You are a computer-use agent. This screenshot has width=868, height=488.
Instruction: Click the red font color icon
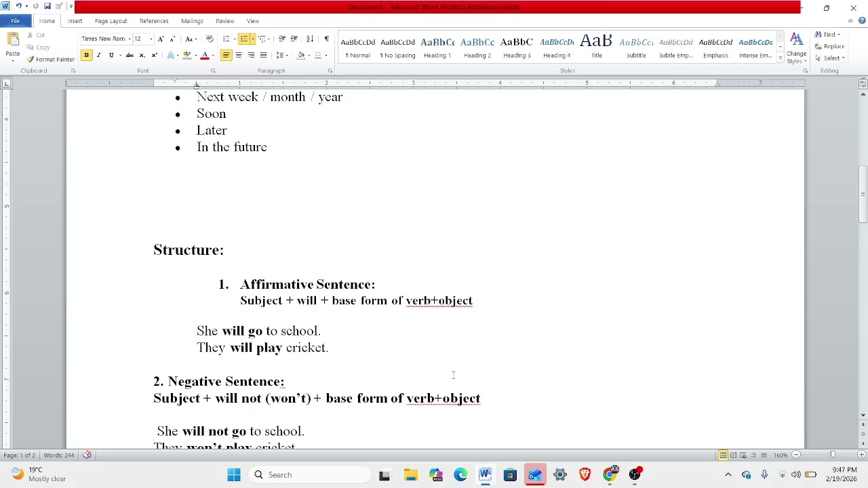(x=205, y=55)
